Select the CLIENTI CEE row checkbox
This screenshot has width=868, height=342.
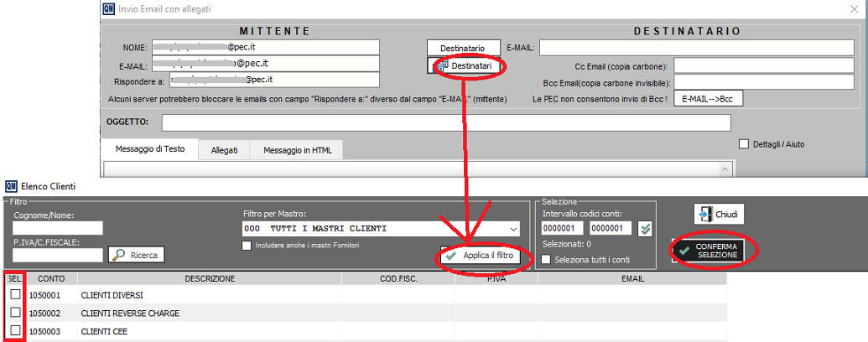(x=16, y=332)
